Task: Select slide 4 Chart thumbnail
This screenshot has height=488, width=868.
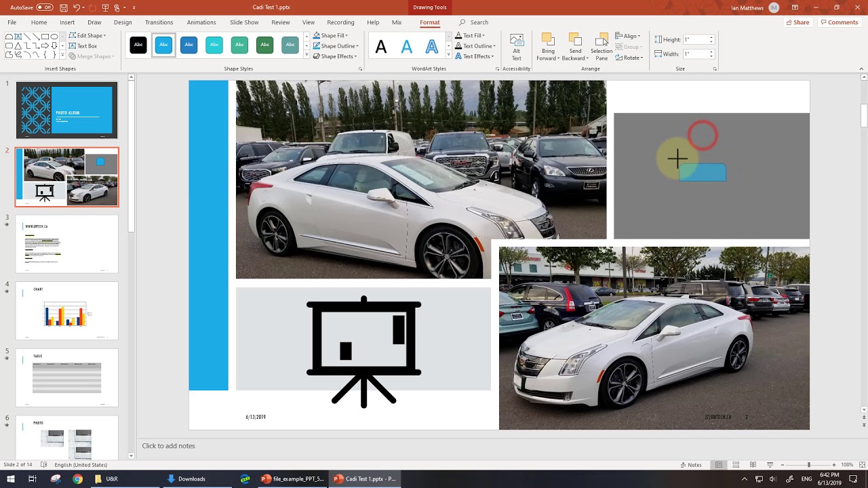Action: (66, 311)
